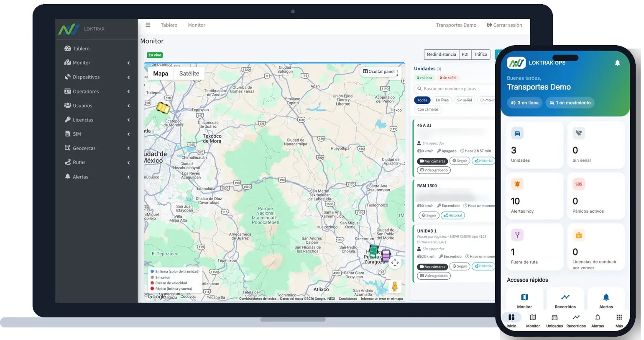644x340 pixels.
Task: Click the Pegman street view icon on the map
Action: [x=394, y=286]
